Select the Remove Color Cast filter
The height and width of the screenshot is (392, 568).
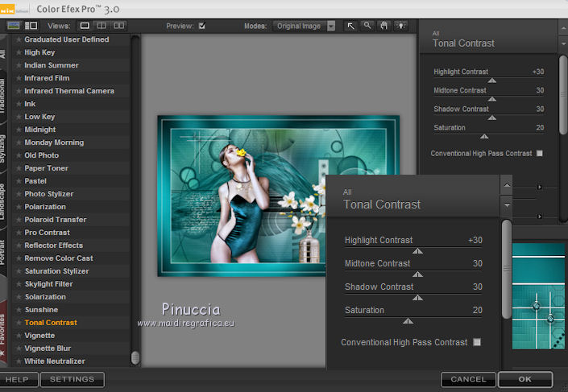click(71, 258)
